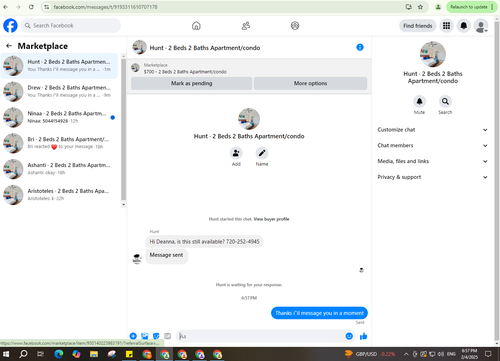Mute this conversation via bell icon
This screenshot has height=361, width=500.
419,101
